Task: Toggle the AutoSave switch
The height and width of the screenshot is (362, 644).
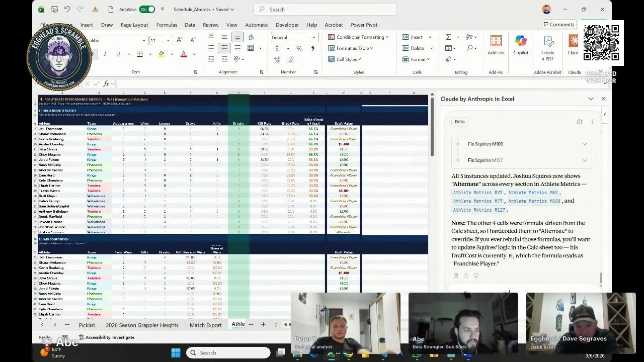Action: pyautogui.click(x=147, y=10)
